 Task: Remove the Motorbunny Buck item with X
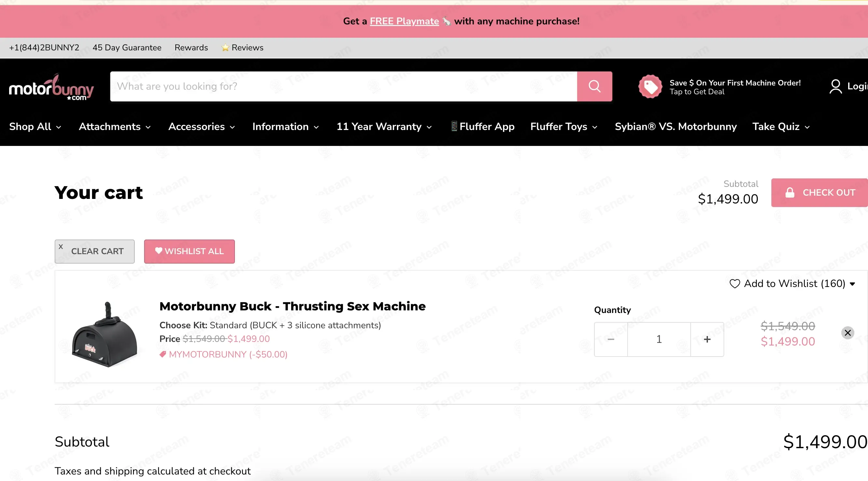848,333
